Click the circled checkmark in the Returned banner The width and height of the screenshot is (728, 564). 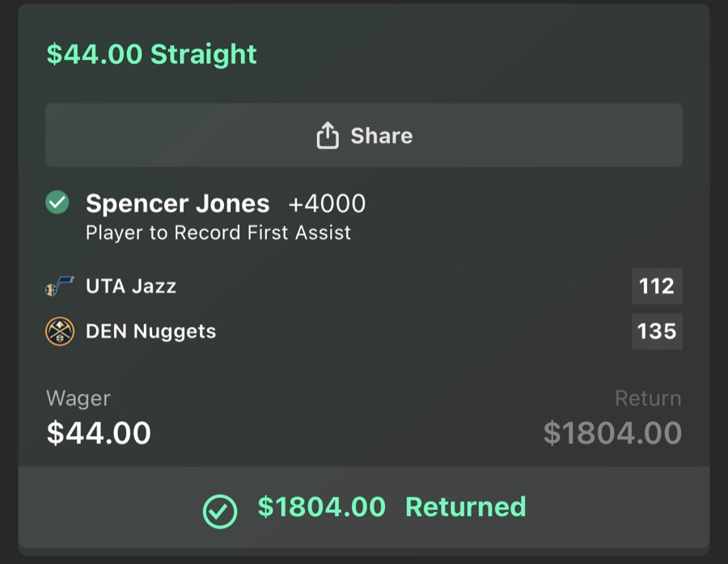click(219, 507)
